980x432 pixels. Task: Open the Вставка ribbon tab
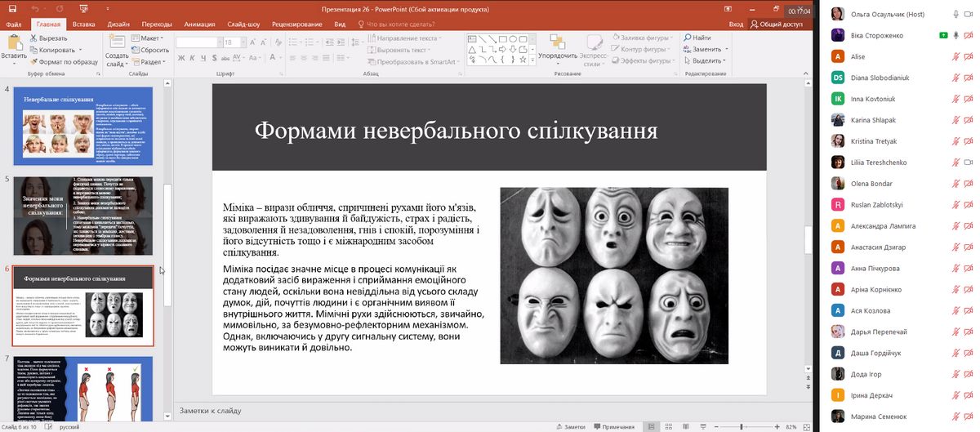tap(83, 24)
